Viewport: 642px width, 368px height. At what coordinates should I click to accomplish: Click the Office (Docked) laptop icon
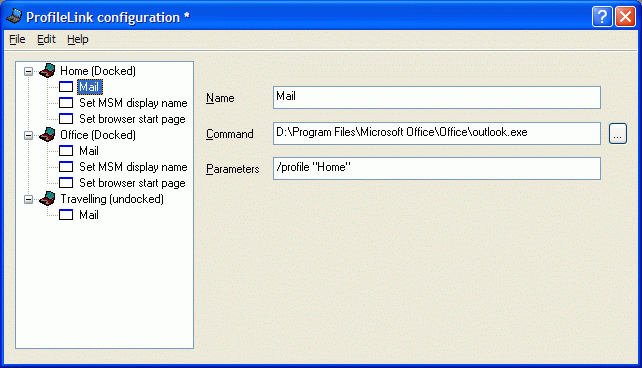click(47, 134)
